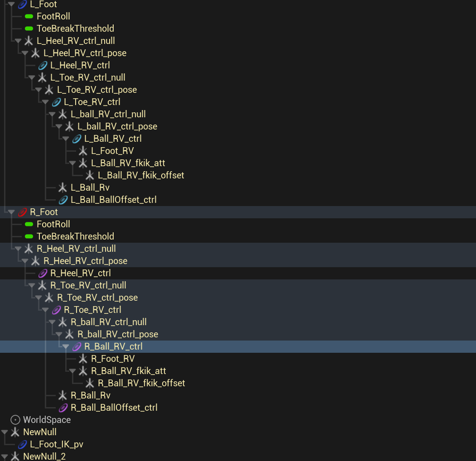
Task: Click the blue control icon of L_Foot
Action: pos(23,4)
